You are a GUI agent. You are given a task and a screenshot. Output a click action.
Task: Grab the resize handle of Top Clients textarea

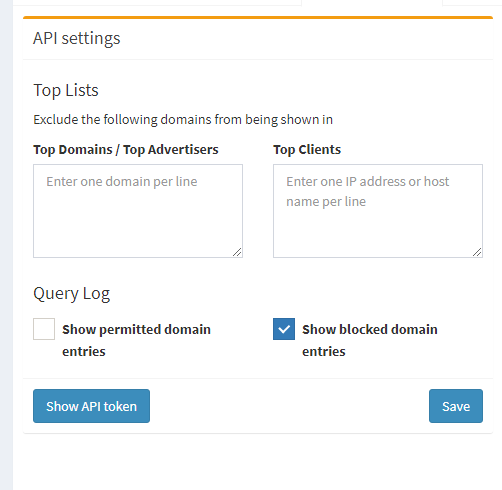coord(477,252)
